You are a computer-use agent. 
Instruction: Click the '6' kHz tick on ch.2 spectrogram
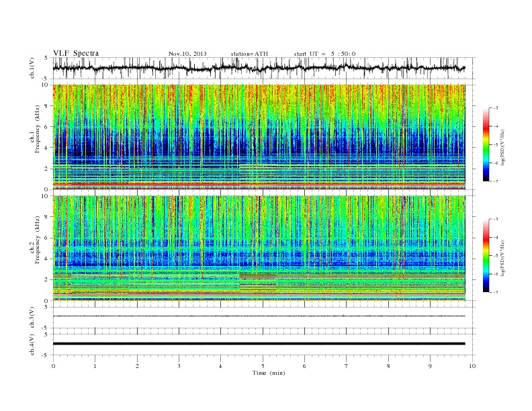coord(47,238)
